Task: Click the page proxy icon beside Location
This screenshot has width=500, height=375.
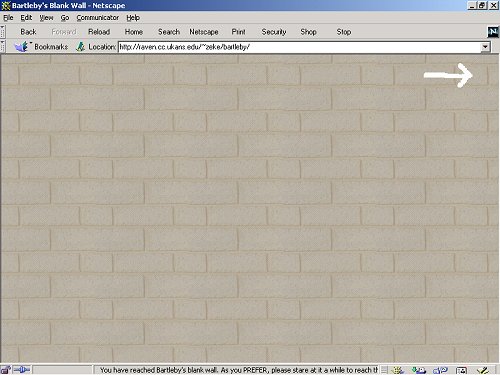Action: (x=80, y=47)
